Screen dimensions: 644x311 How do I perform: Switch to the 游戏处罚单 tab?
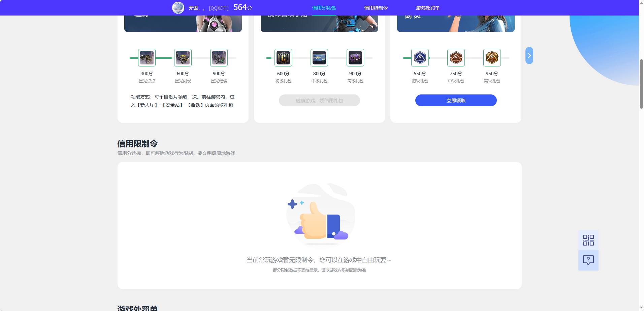(428, 8)
